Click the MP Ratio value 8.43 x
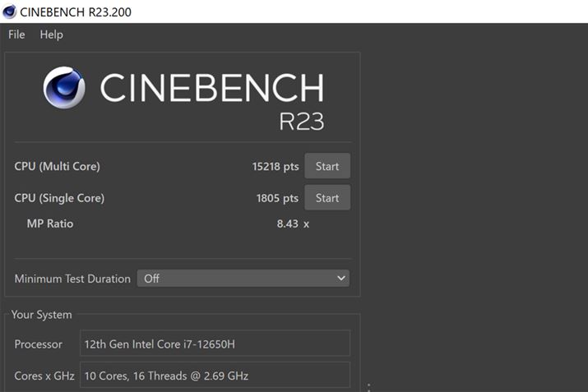The height and width of the screenshot is (392, 588). (x=293, y=224)
